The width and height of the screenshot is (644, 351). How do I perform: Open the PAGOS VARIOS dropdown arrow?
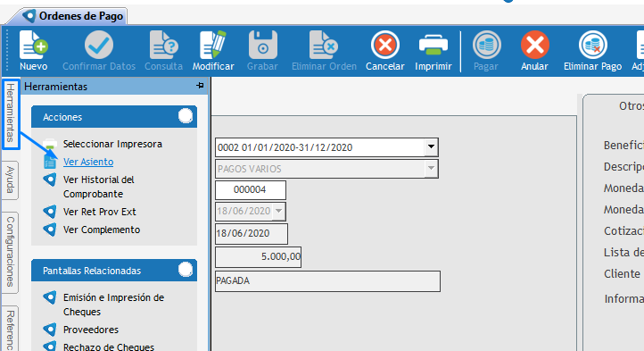pyautogui.click(x=431, y=168)
